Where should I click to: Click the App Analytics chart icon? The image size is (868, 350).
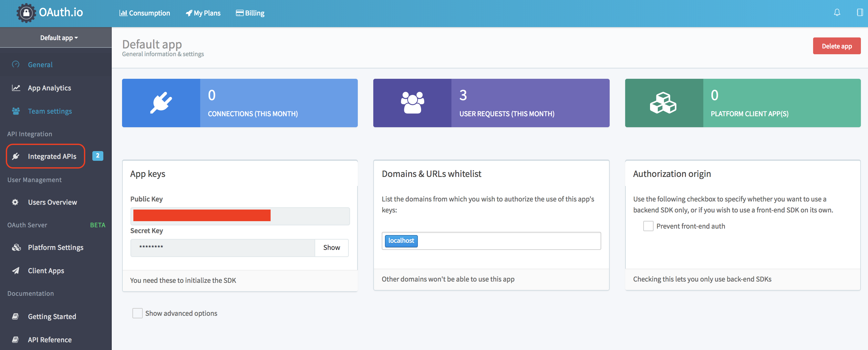pyautogui.click(x=16, y=88)
